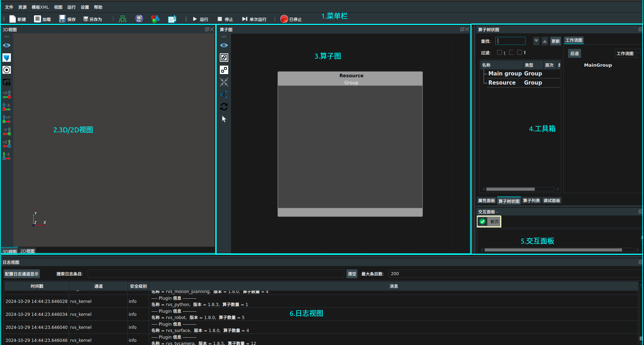Set 3D view to -Y axis orientation
The width and height of the screenshot is (644, 345).
click(x=7, y=131)
